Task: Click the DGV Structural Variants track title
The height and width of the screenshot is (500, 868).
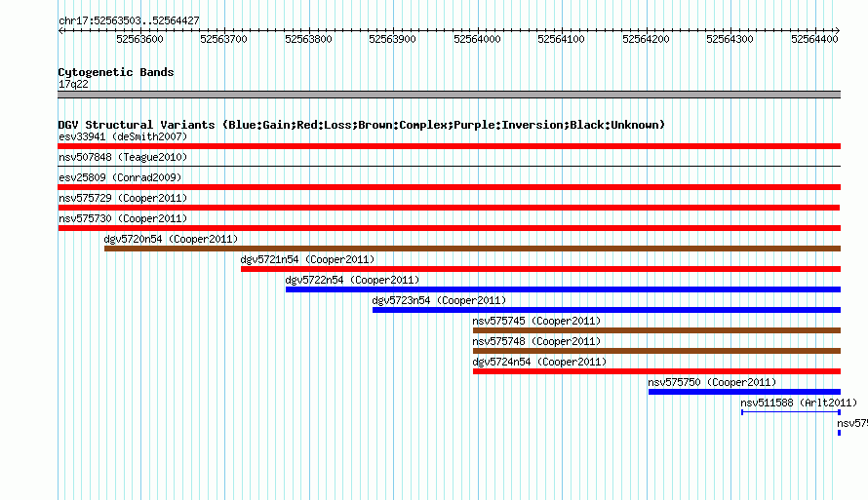Action: click(362, 125)
